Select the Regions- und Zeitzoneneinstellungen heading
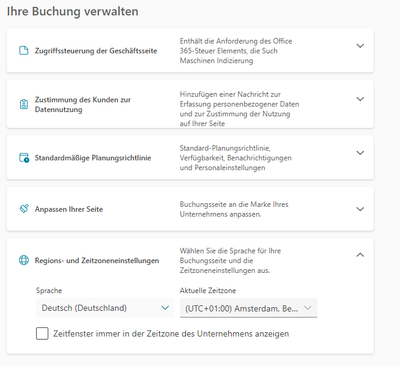The height and width of the screenshot is (366, 400). click(x=97, y=260)
